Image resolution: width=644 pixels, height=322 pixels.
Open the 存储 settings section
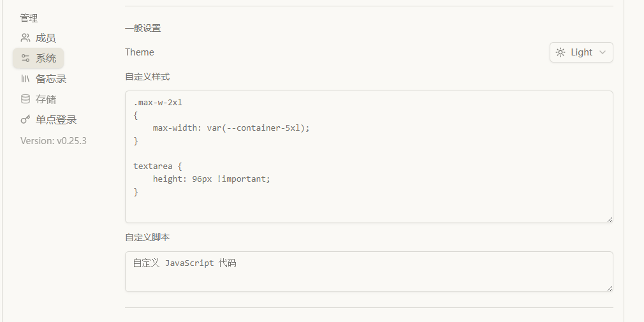tap(45, 99)
